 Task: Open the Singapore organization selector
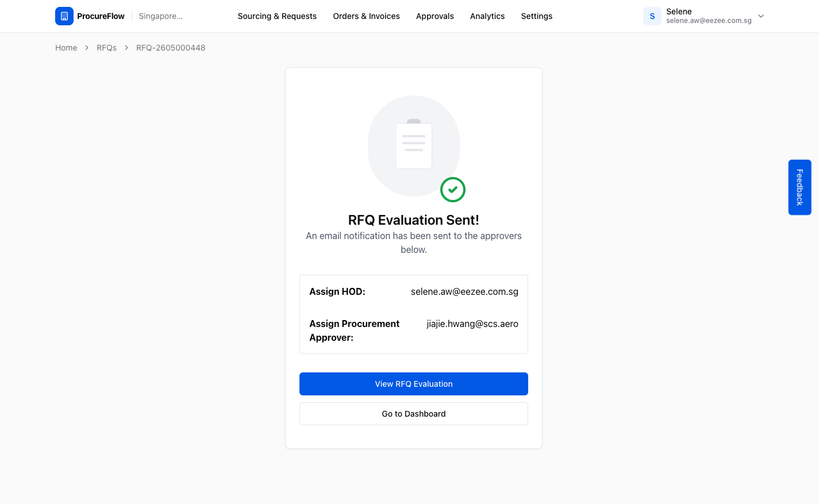coord(161,16)
